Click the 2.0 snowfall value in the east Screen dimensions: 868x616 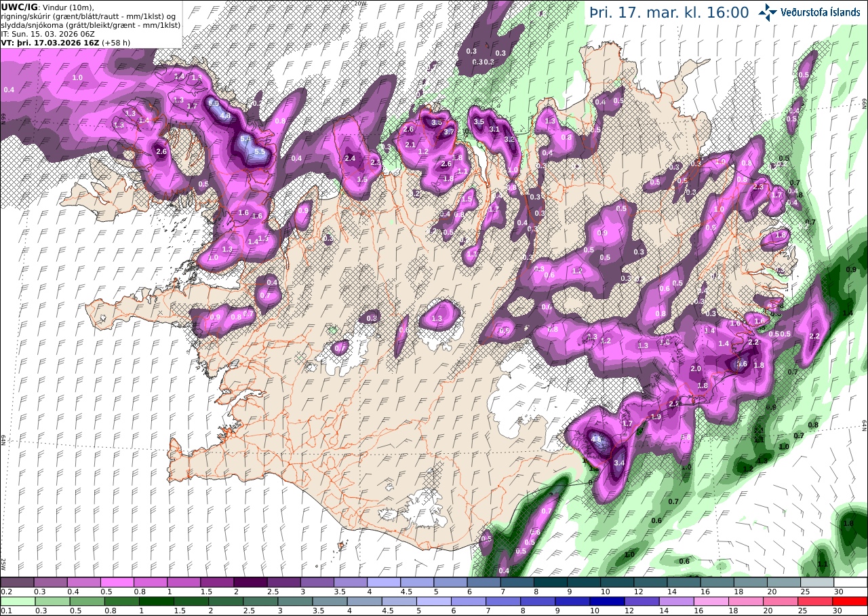(x=696, y=368)
